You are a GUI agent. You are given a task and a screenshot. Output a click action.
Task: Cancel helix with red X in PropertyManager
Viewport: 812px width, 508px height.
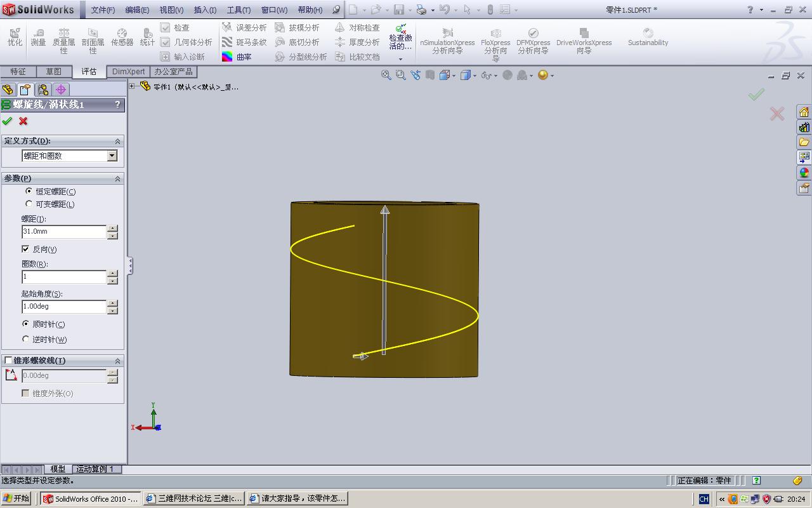23,121
